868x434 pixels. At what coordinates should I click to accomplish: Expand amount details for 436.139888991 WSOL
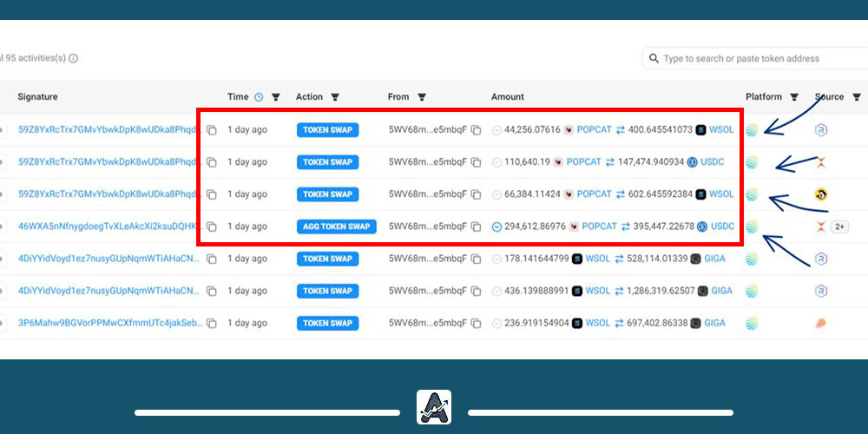click(496, 291)
